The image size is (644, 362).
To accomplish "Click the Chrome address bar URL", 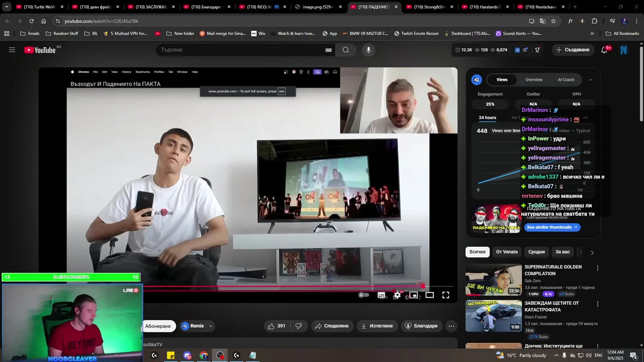I will pyautogui.click(x=101, y=21).
